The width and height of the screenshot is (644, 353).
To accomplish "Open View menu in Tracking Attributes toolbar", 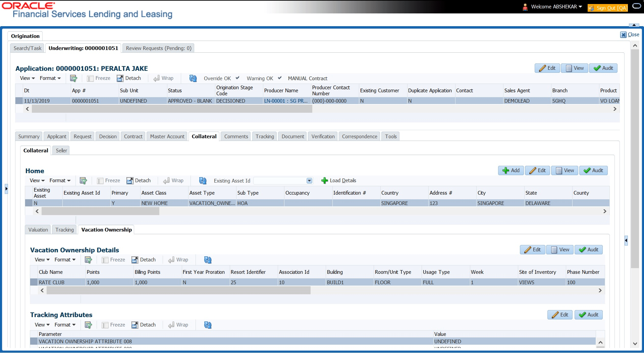I will pyautogui.click(x=42, y=325).
